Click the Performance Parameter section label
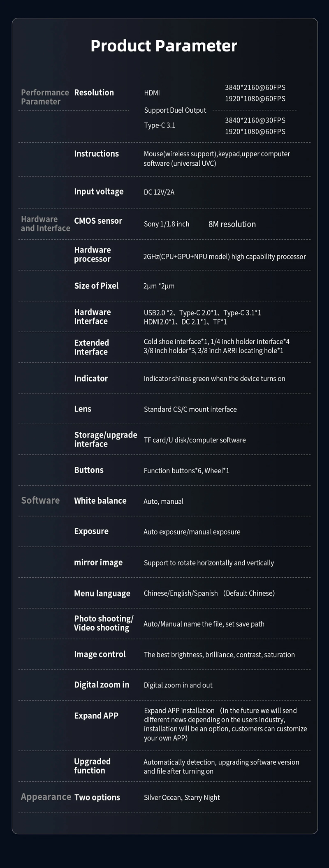The height and width of the screenshot is (868, 329). pyautogui.click(x=45, y=97)
